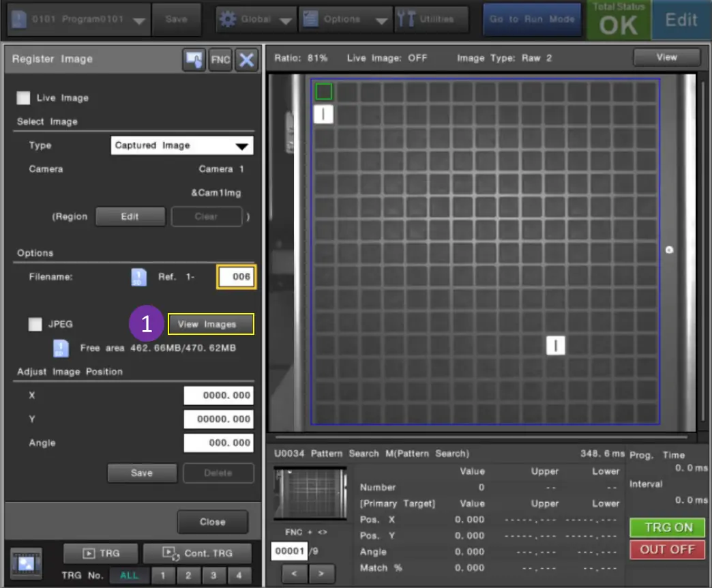
Task: Tick the JPEG checkbox
Action: pyautogui.click(x=35, y=325)
